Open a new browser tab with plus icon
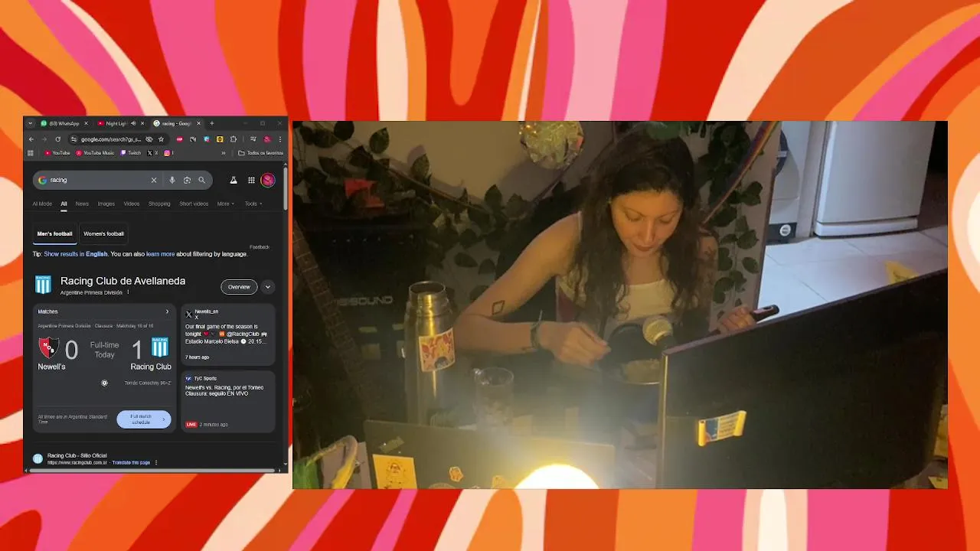 (x=212, y=123)
